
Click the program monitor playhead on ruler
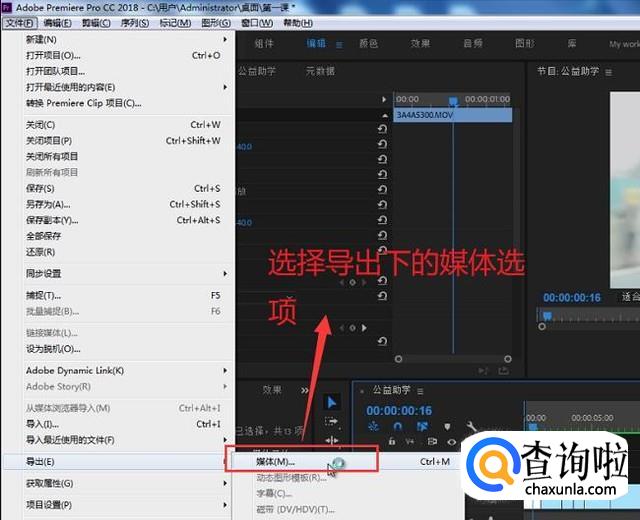[547, 316]
